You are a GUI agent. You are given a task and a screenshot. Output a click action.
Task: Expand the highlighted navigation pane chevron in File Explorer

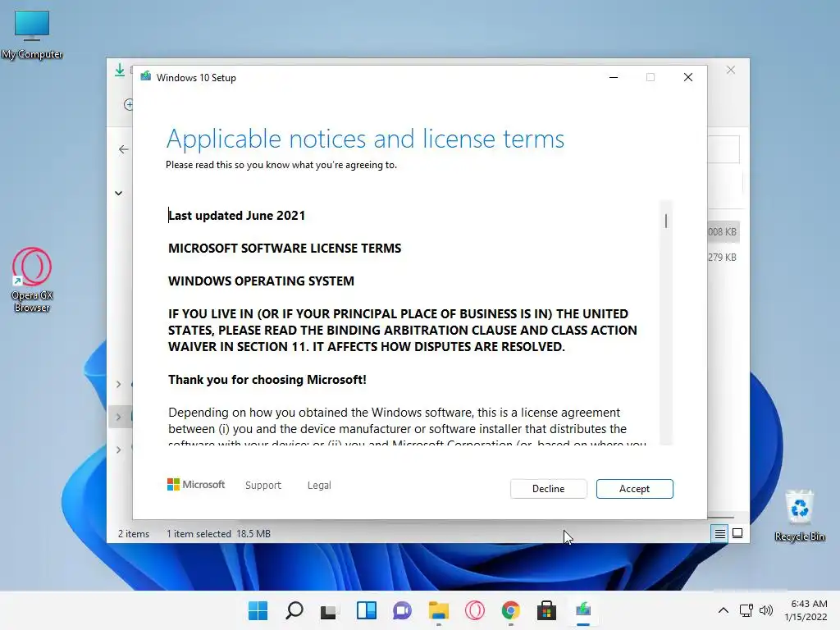pos(118,417)
